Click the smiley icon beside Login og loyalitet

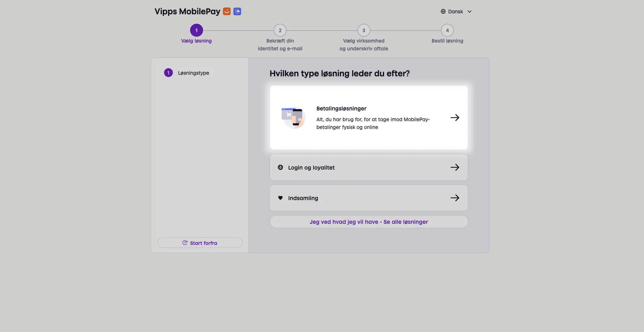280,167
